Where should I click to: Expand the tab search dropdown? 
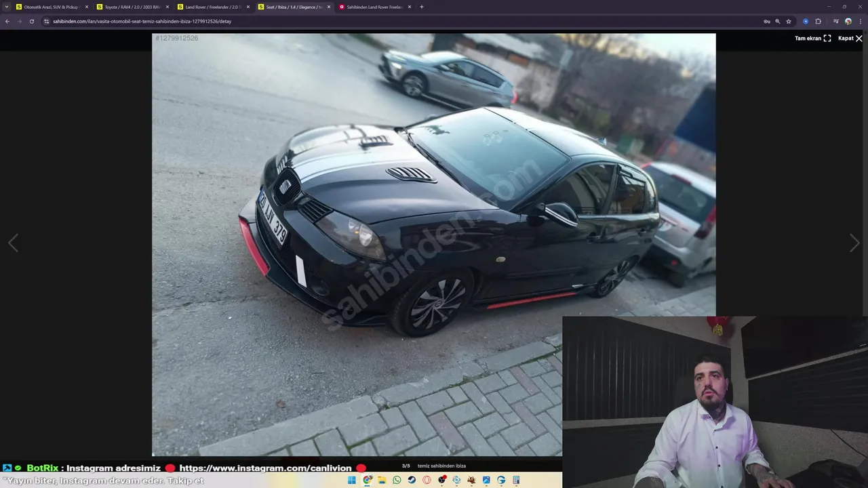tap(6, 7)
